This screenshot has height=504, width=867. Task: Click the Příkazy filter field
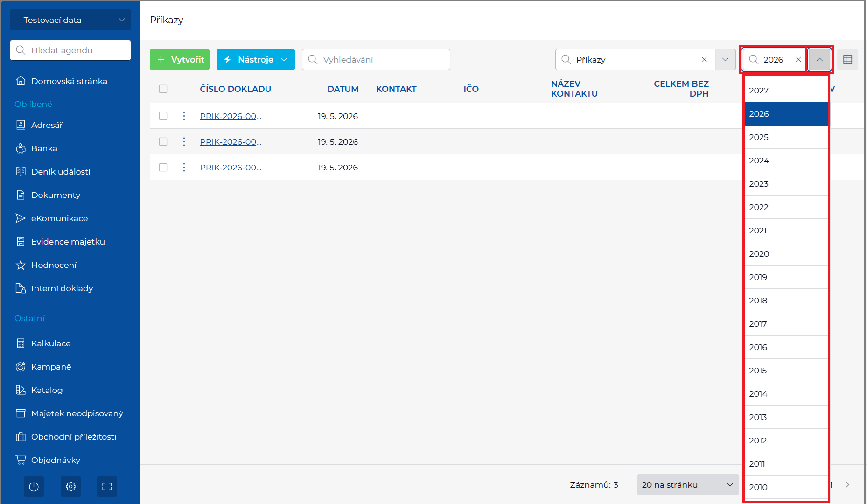coord(635,60)
